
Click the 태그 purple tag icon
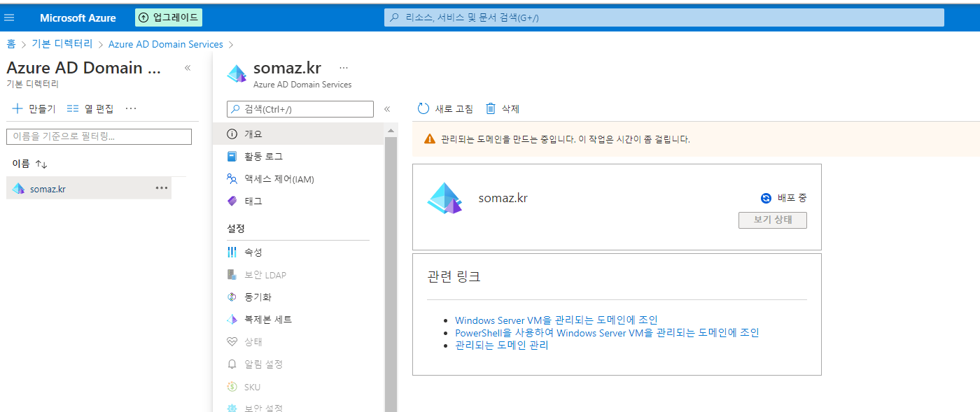232,201
